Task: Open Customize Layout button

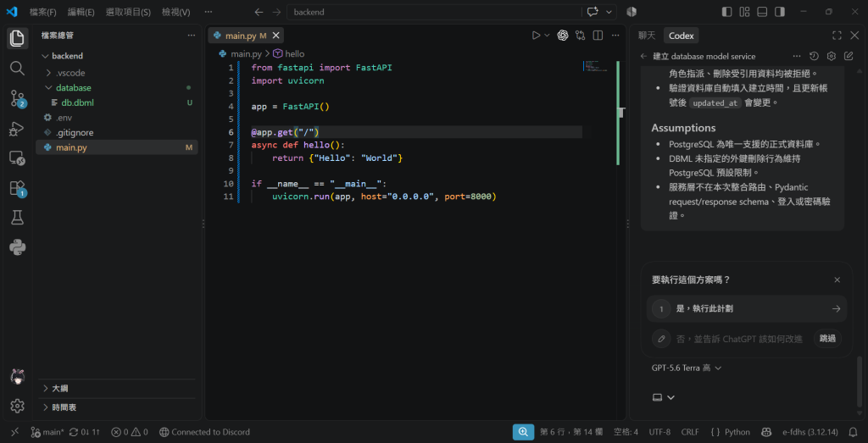Action: [x=744, y=12]
